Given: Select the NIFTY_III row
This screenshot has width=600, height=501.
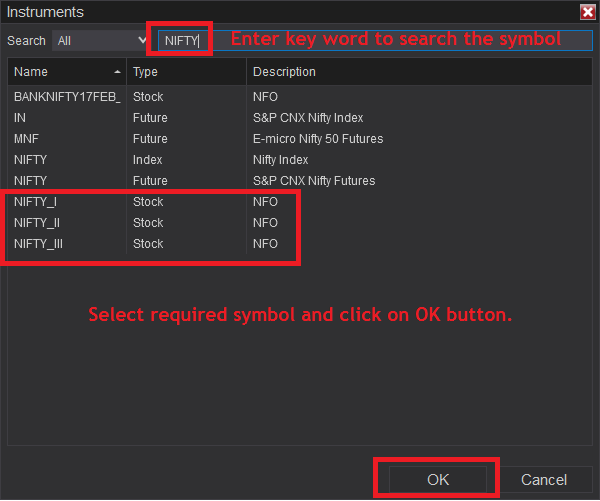Looking at the screenshot, I should (x=300, y=244).
